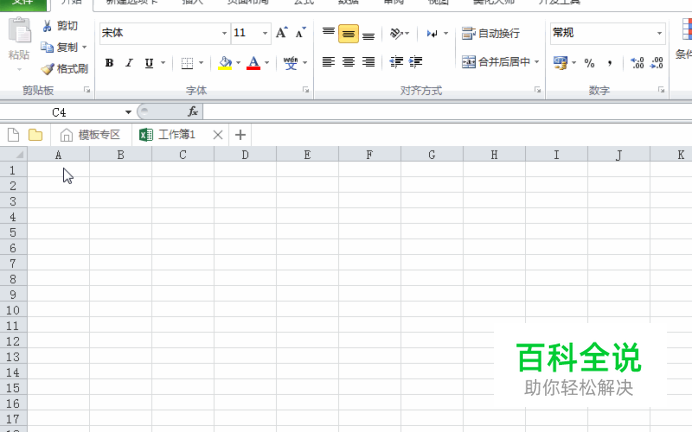The height and width of the screenshot is (432, 692).
Task: Apply percent style
Action: click(x=589, y=63)
